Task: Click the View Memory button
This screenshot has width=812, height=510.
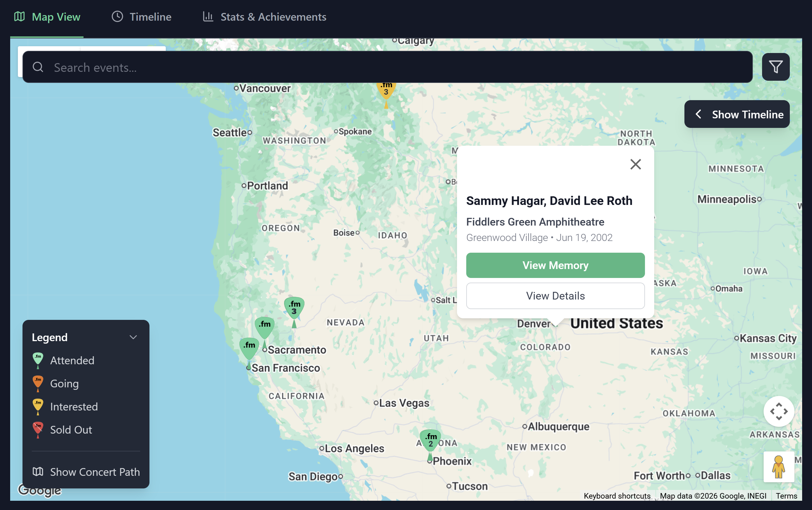Action: [x=555, y=265]
